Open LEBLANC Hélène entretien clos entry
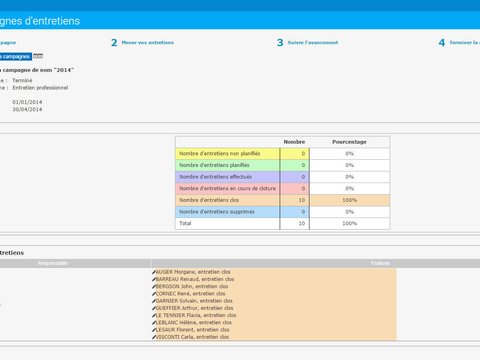The image size is (480, 360). coord(194,323)
